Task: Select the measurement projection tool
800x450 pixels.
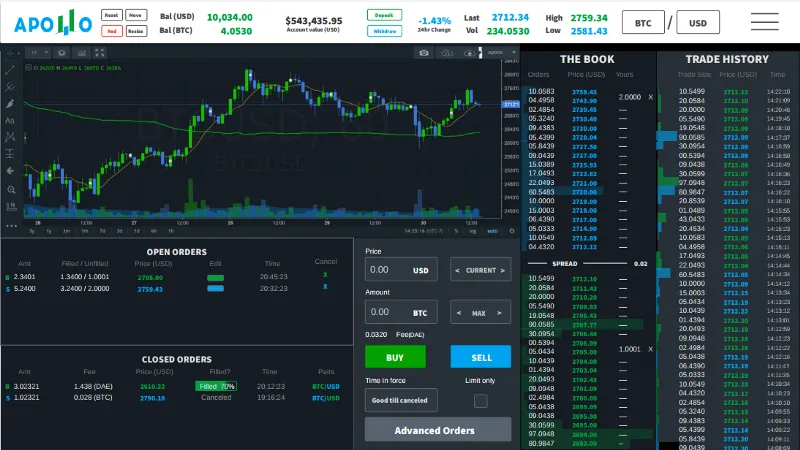Action: (x=10, y=154)
